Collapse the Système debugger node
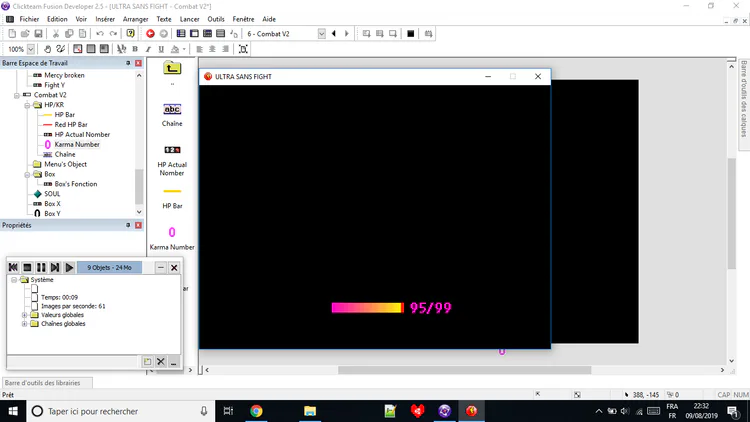 pyautogui.click(x=14, y=280)
